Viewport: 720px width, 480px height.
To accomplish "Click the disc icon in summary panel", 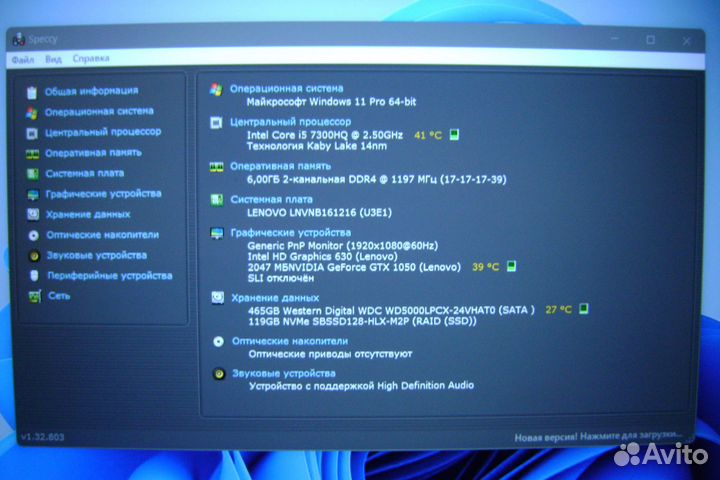I will pyautogui.click(x=219, y=341).
